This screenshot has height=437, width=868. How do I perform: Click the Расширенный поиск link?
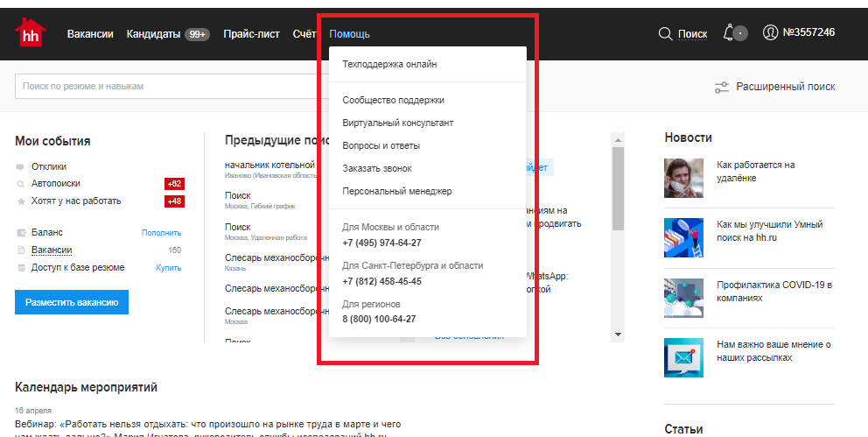786,87
